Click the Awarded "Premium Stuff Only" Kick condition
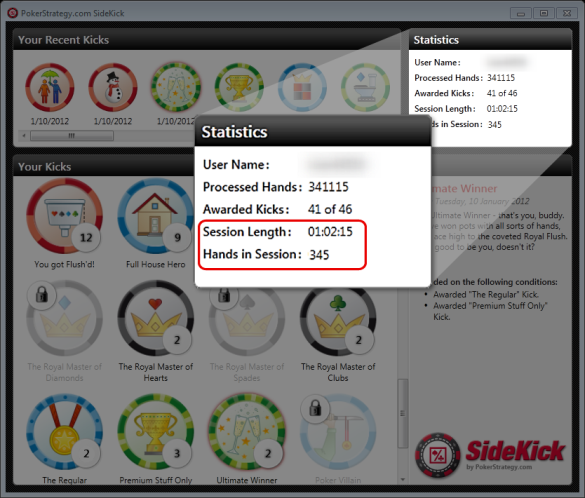585x498 pixels. [x=490, y=311]
